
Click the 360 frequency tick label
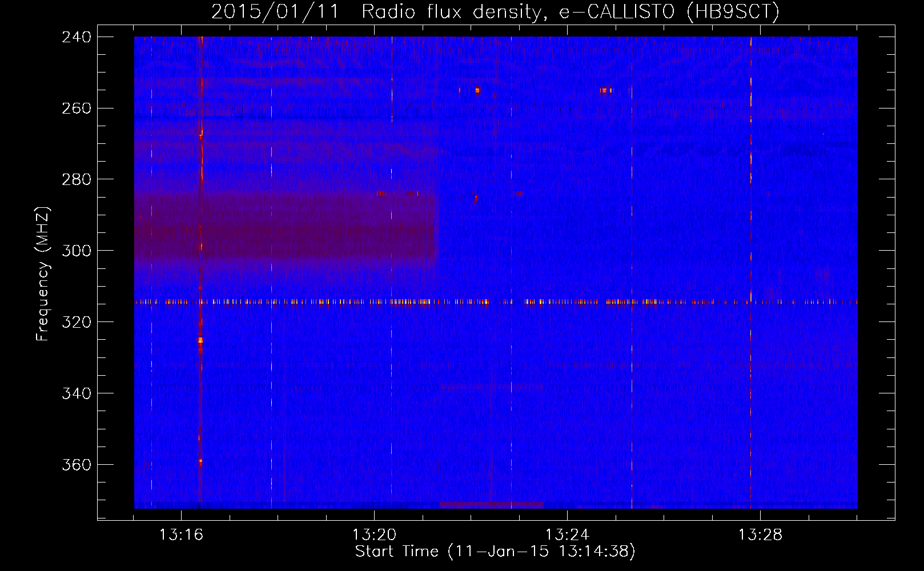[x=77, y=465]
